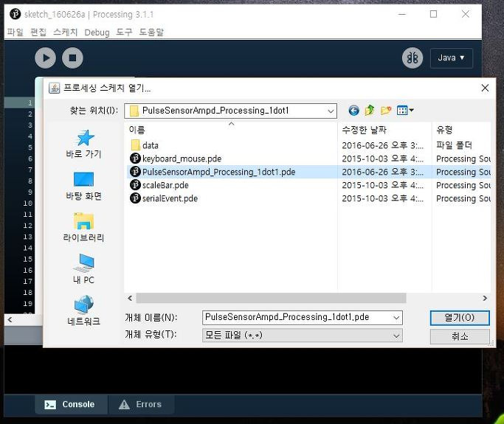Viewport: 504px width, 424px height.
Task: Select 바탕 화면 desktop shortcut
Action: [x=83, y=186]
